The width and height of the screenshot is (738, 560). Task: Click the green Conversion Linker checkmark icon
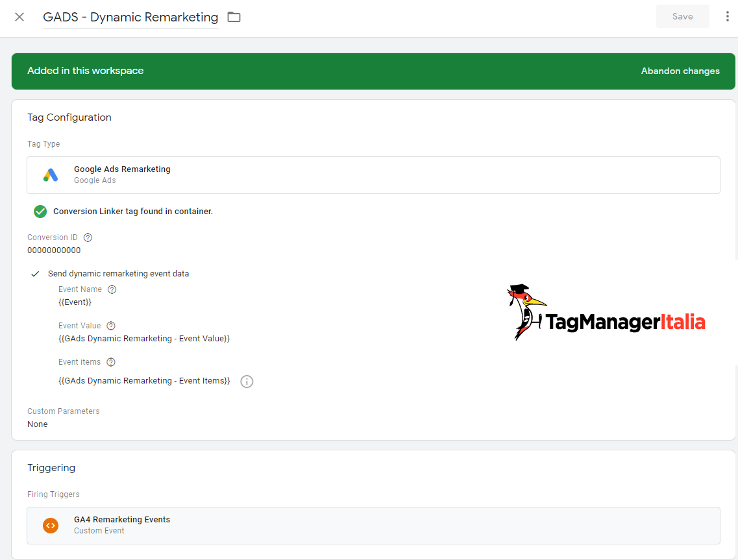tap(40, 212)
